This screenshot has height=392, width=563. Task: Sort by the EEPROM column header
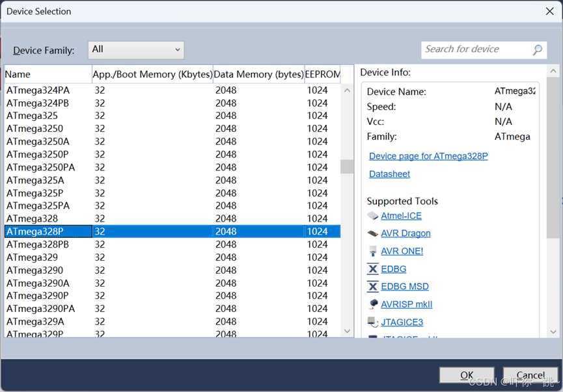click(x=322, y=74)
